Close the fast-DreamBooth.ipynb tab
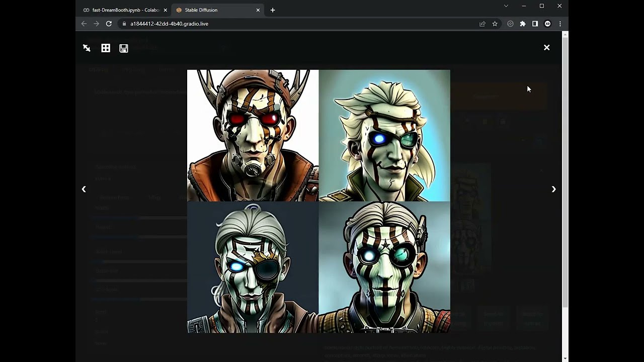Image resolution: width=644 pixels, height=362 pixels. point(165,10)
